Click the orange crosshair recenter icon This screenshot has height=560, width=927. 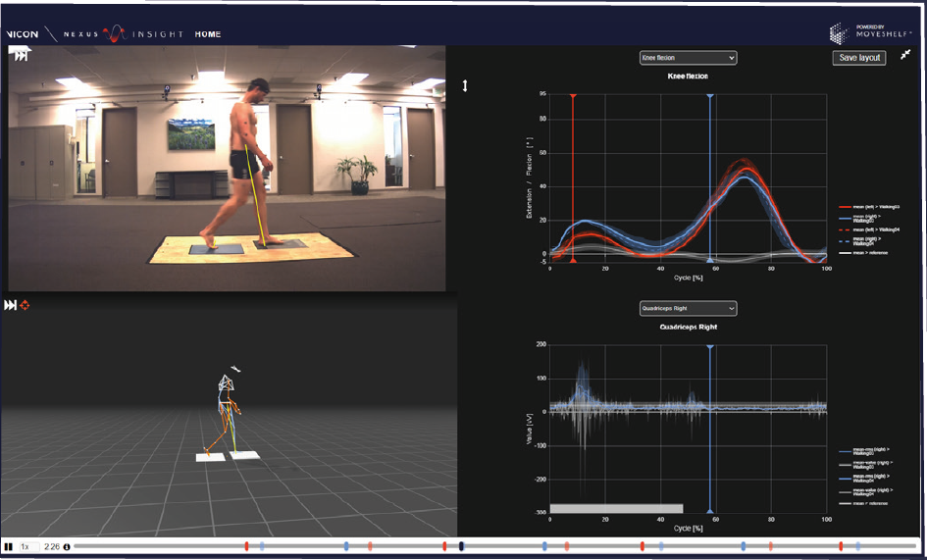click(x=25, y=306)
